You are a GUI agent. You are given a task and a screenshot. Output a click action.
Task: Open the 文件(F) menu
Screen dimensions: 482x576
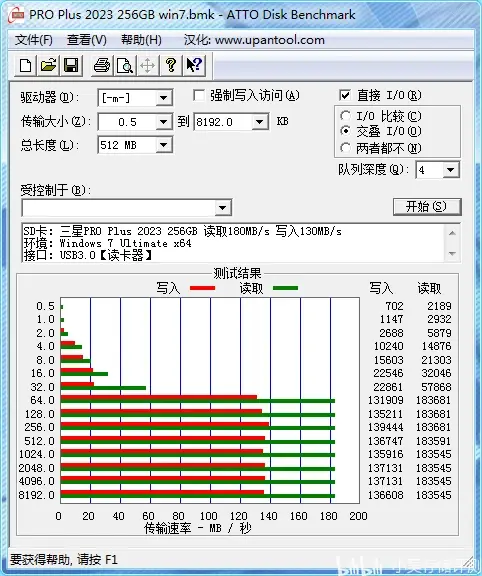point(33,40)
